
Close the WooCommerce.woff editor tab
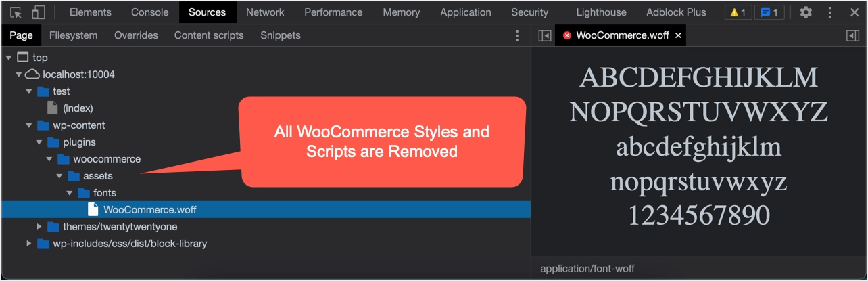pos(678,35)
